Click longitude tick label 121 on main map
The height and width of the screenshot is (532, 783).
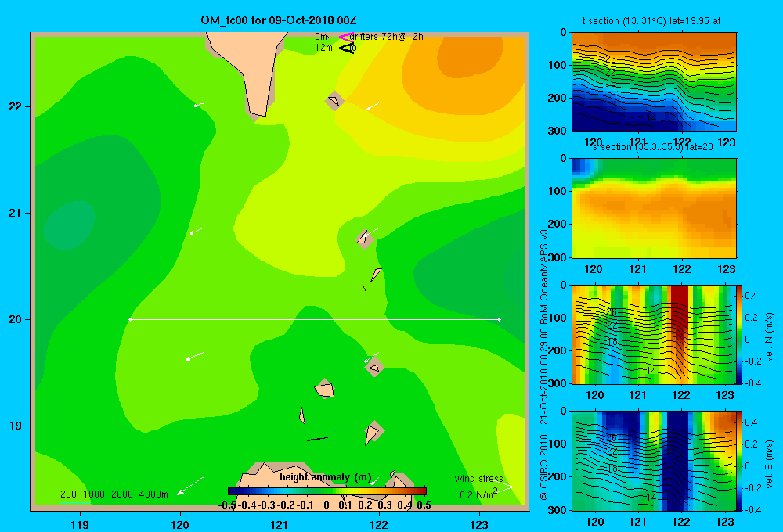click(280, 525)
